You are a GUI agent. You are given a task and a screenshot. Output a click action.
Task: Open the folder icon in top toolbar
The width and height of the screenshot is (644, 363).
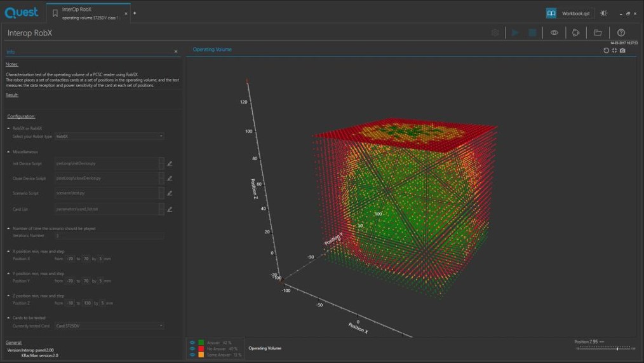[598, 32]
